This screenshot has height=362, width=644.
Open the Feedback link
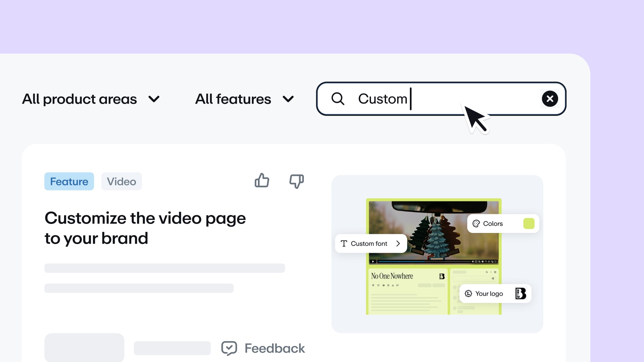(x=275, y=348)
